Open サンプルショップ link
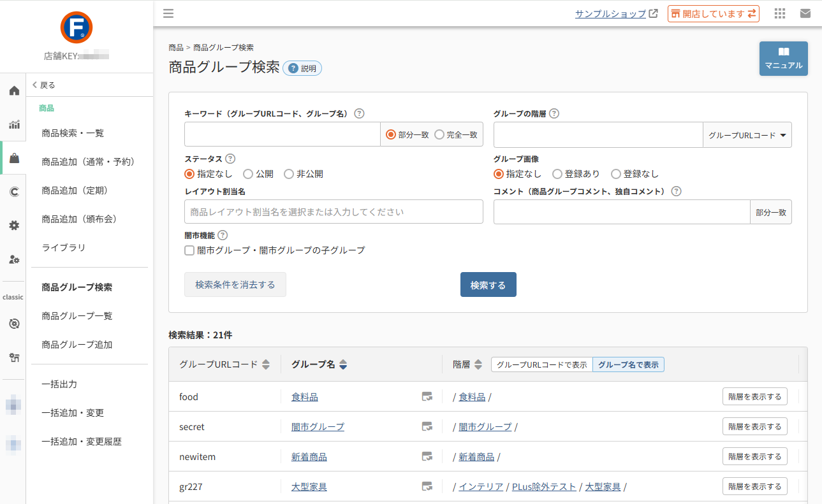 point(616,13)
